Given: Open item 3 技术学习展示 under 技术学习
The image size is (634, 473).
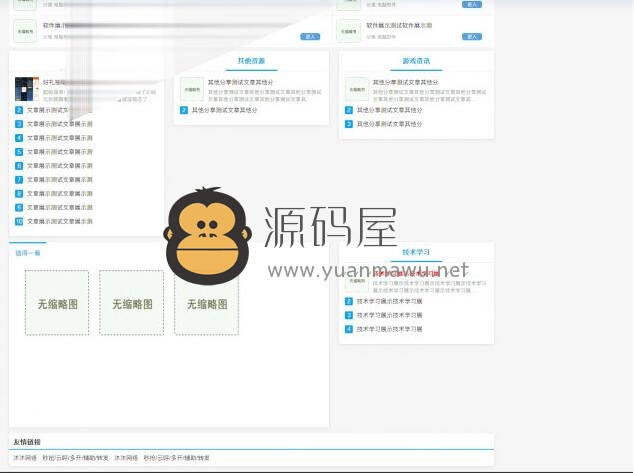Looking at the screenshot, I should pos(389,315).
